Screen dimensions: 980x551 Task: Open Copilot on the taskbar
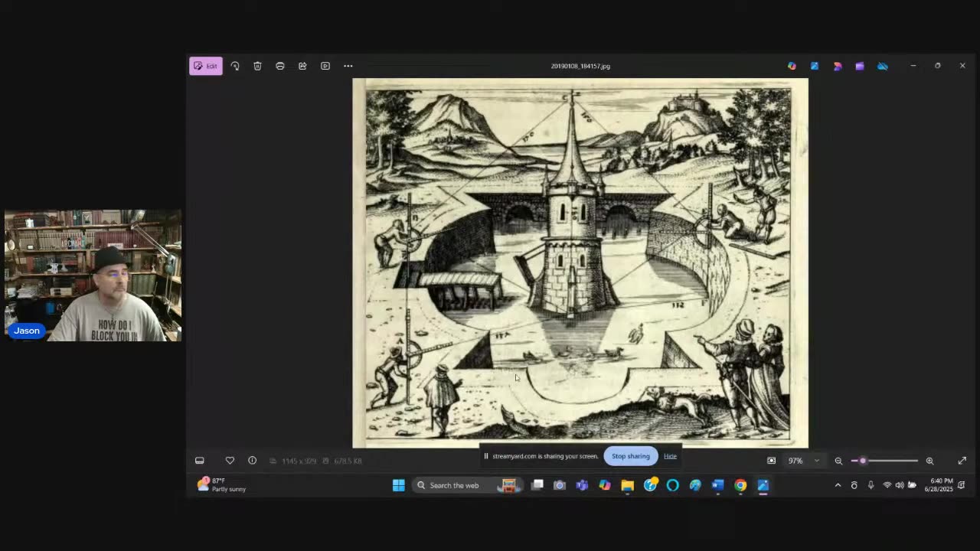click(x=605, y=485)
